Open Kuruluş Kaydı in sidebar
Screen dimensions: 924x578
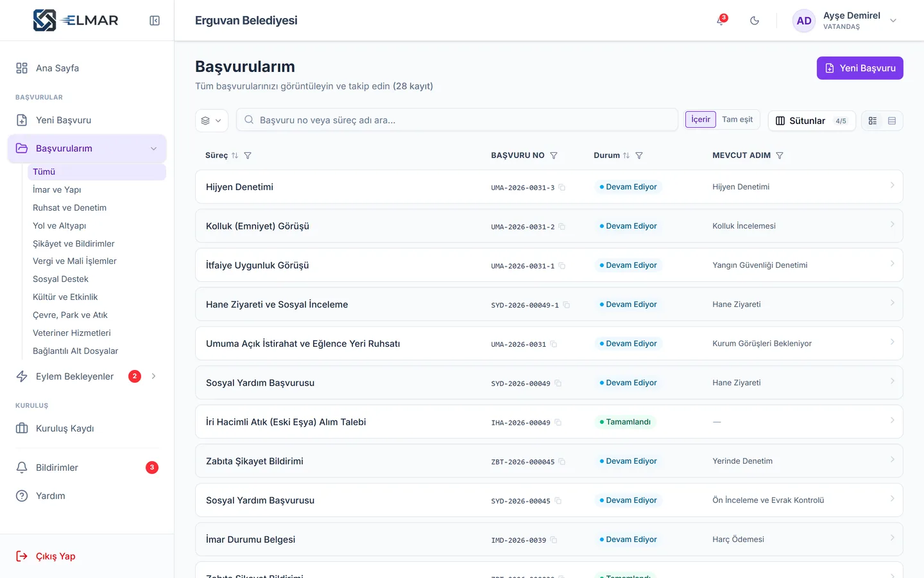(87, 428)
